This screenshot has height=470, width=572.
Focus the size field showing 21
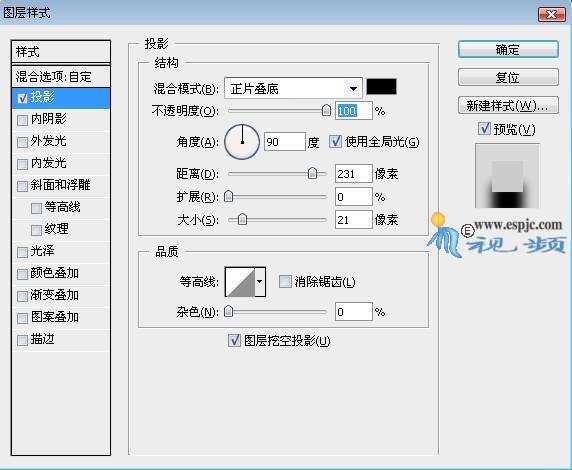pyautogui.click(x=353, y=220)
